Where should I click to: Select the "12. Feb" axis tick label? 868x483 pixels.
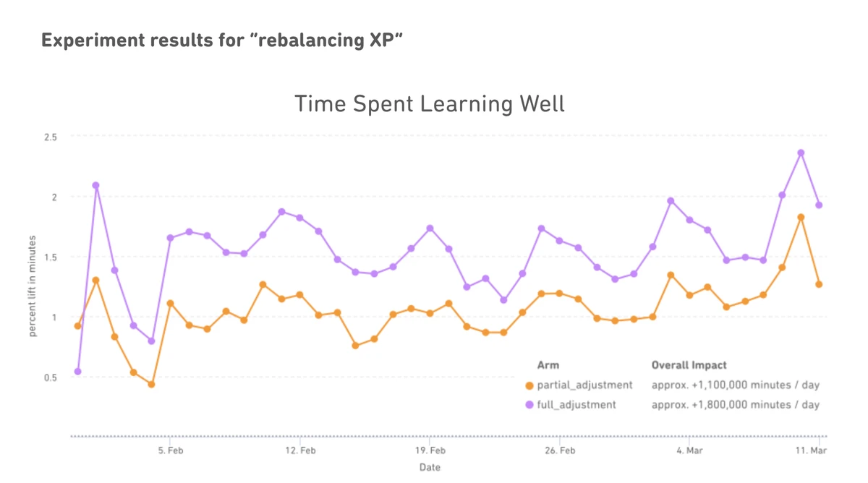tap(299, 450)
